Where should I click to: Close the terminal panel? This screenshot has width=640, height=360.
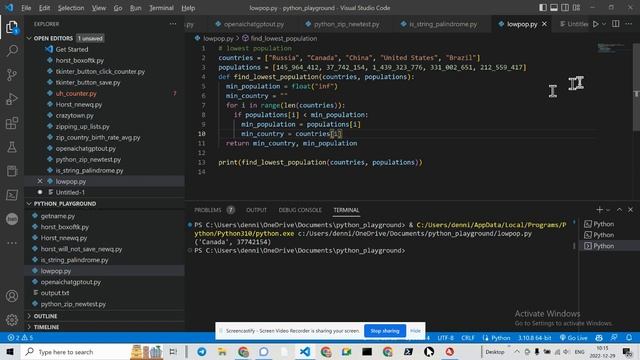[630, 210]
